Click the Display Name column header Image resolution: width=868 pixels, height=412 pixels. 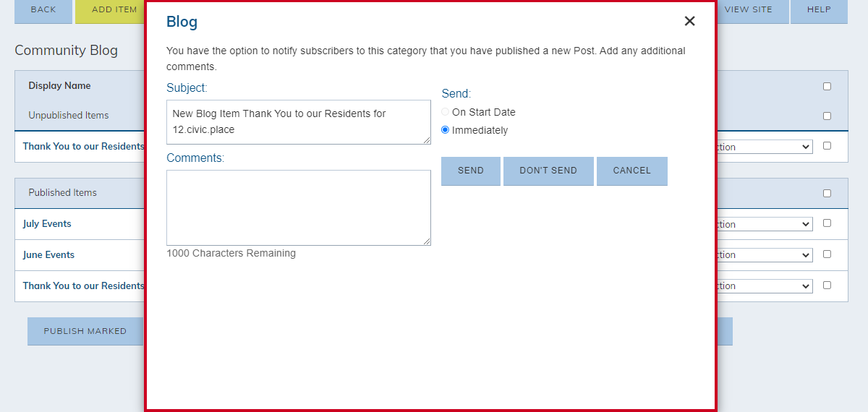pos(59,86)
